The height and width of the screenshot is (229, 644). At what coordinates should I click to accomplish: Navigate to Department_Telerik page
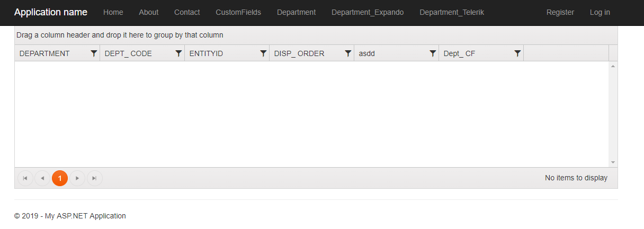pyautogui.click(x=452, y=12)
